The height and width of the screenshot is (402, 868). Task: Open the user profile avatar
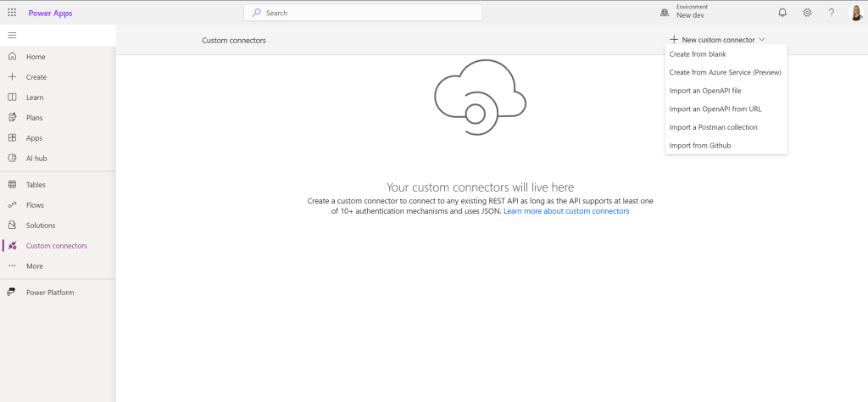[856, 13]
